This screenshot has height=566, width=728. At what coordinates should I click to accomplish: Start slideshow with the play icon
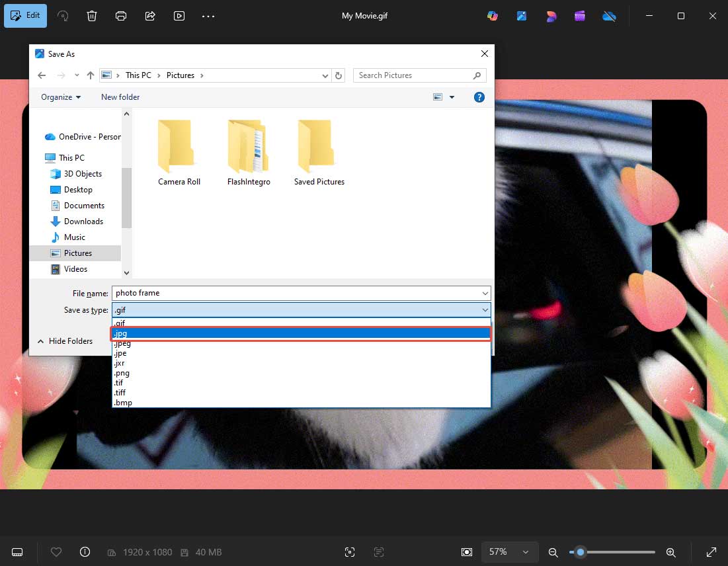179,15
